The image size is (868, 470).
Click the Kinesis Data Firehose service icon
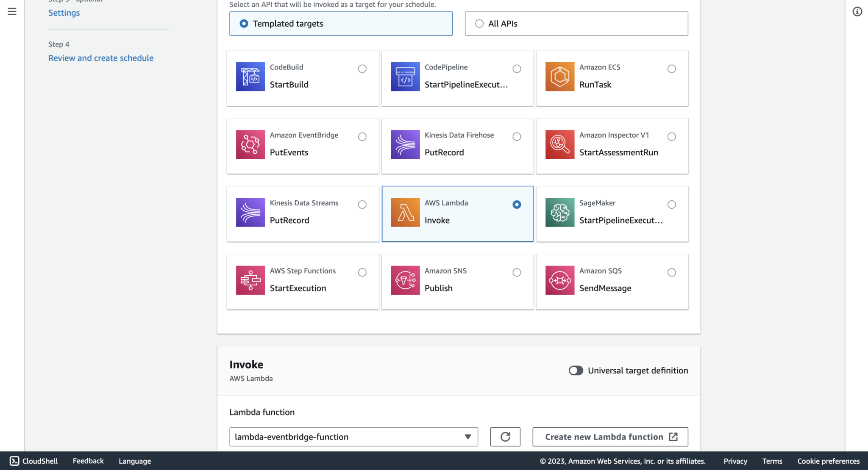(405, 144)
